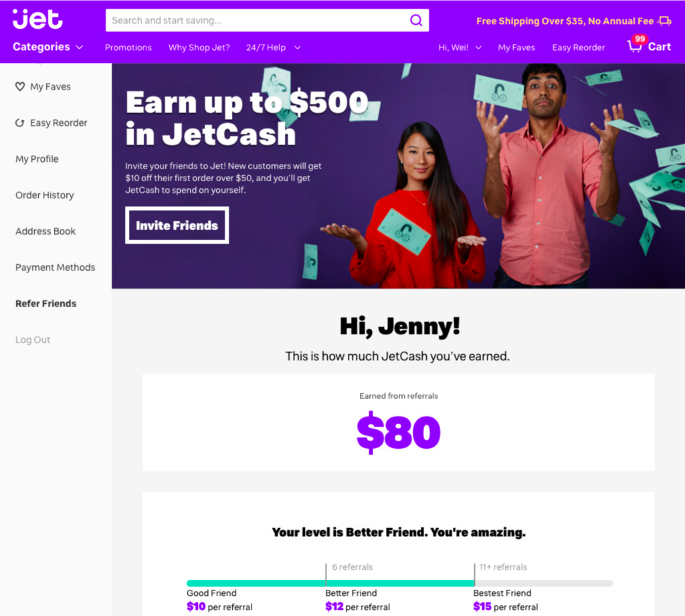Viewport: 685px width, 616px height.
Task: Expand the Categories dropdown
Action: [48, 47]
